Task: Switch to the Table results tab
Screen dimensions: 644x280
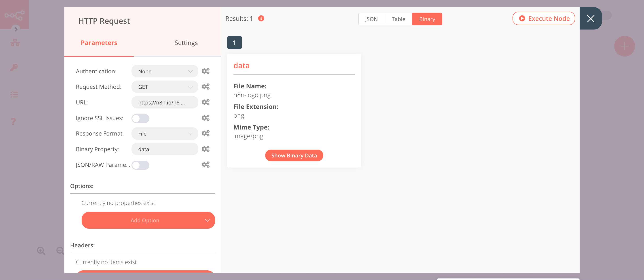Action: [x=398, y=19]
